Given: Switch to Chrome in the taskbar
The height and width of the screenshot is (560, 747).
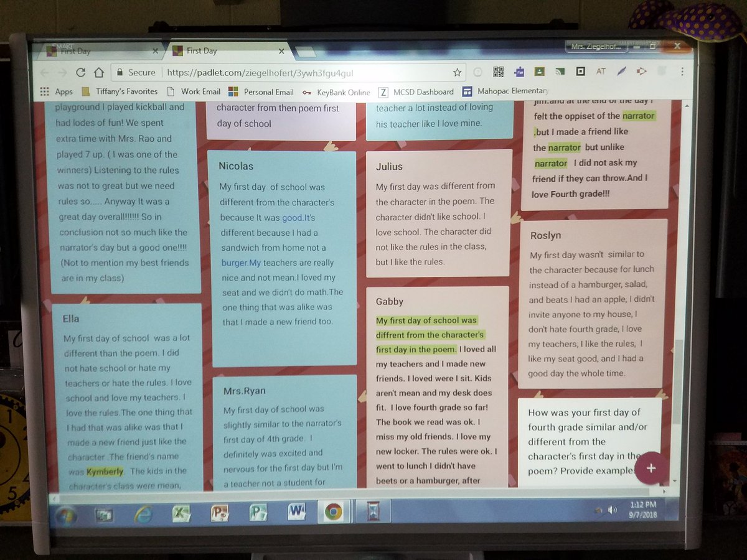Looking at the screenshot, I should click(x=333, y=511).
